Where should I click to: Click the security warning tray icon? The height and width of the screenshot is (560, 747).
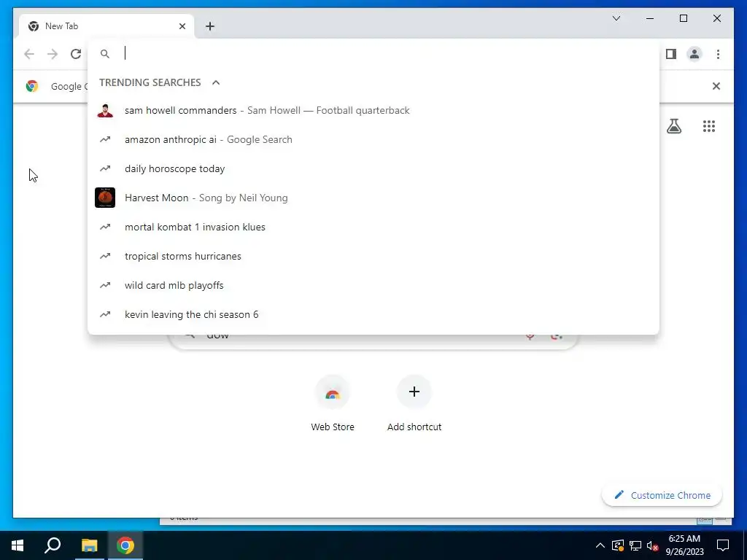(618, 545)
